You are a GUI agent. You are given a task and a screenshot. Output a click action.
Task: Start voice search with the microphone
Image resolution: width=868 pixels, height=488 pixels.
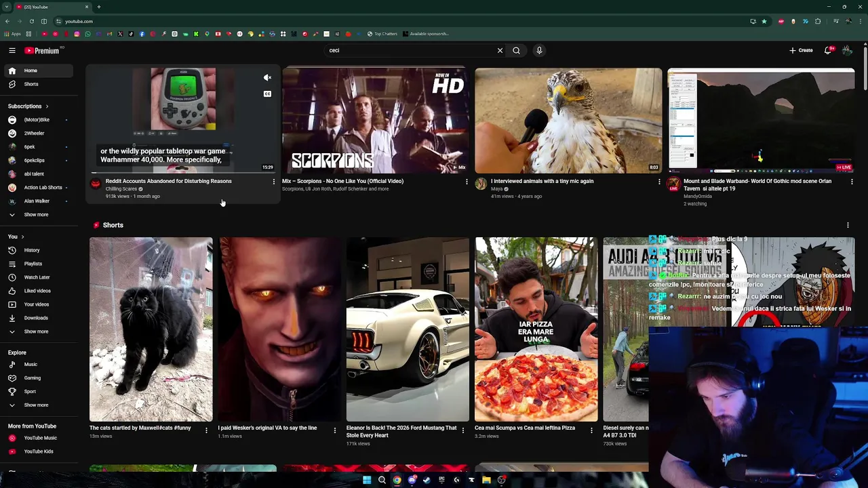tap(539, 50)
